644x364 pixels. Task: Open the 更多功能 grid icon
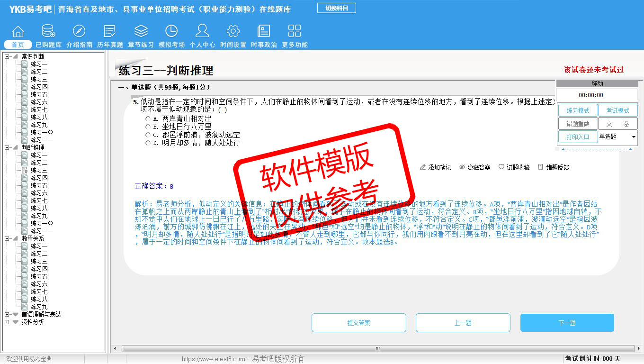(295, 32)
